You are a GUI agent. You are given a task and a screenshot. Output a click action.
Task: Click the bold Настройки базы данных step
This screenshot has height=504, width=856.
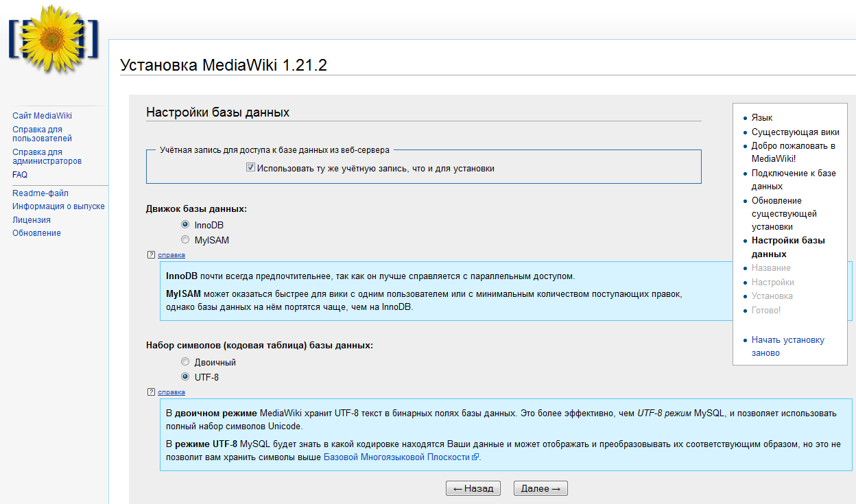[x=788, y=248]
